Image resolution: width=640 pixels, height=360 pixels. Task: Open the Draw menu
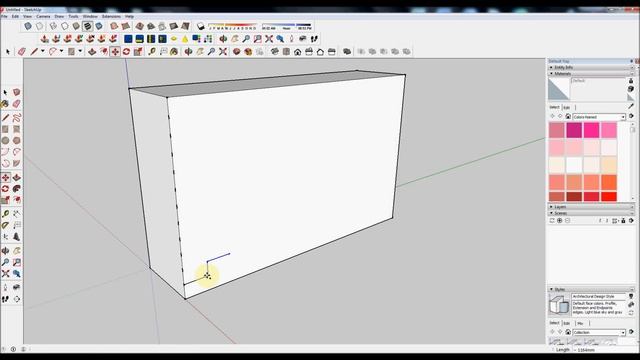pos(59,17)
